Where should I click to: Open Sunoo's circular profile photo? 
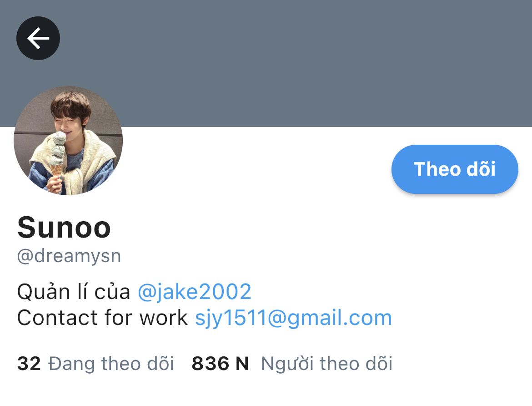[x=68, y=140]
